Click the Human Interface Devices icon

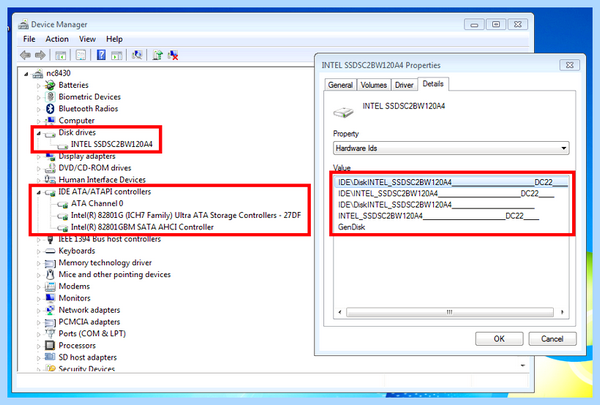tap(50, 180)
